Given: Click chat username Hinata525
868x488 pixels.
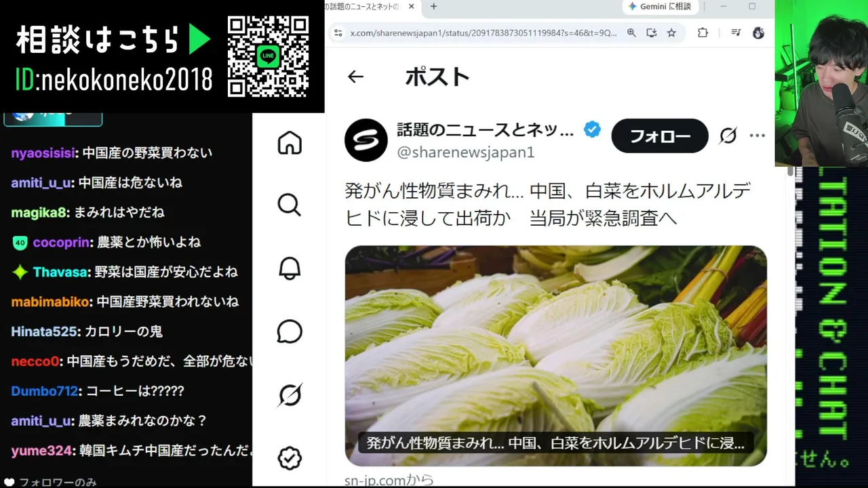Looking at the screenshot, I should click(45, 332).
